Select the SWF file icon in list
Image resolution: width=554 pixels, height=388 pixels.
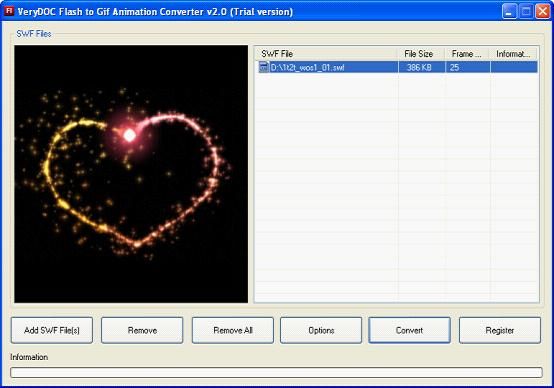264,67
